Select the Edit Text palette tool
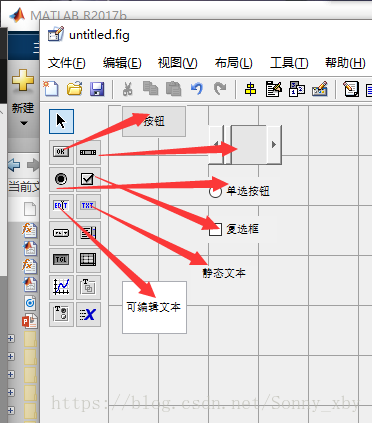The height and width of the screenshot is (423, 372). 61,206
